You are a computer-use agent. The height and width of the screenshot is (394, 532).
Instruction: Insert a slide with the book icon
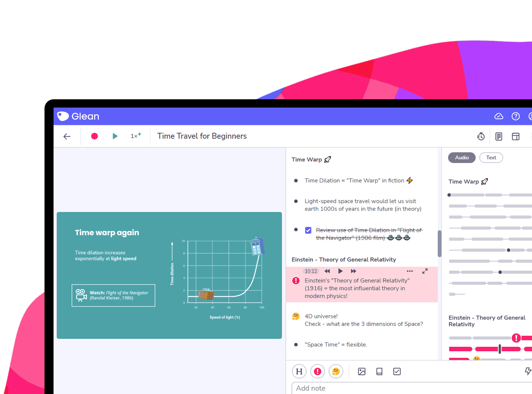(x=379, y=371)
